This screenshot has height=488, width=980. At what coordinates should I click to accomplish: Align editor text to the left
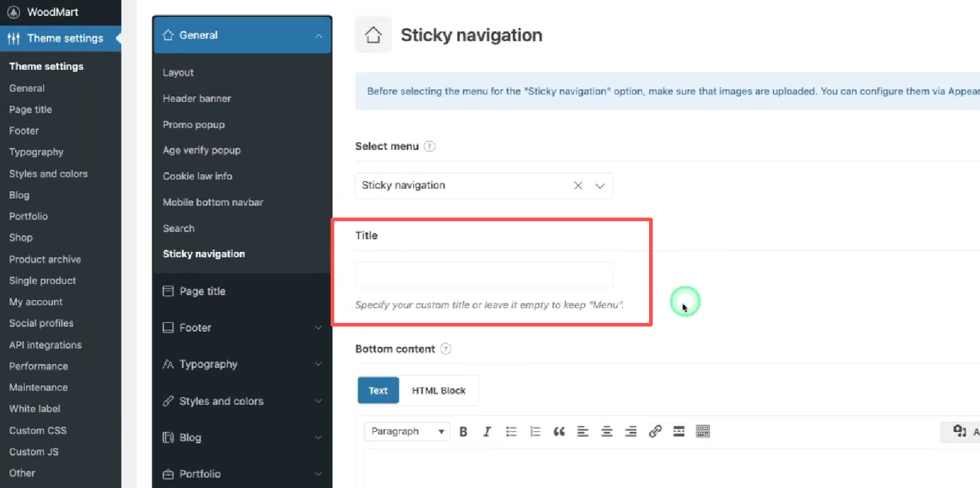pos(583,432)
